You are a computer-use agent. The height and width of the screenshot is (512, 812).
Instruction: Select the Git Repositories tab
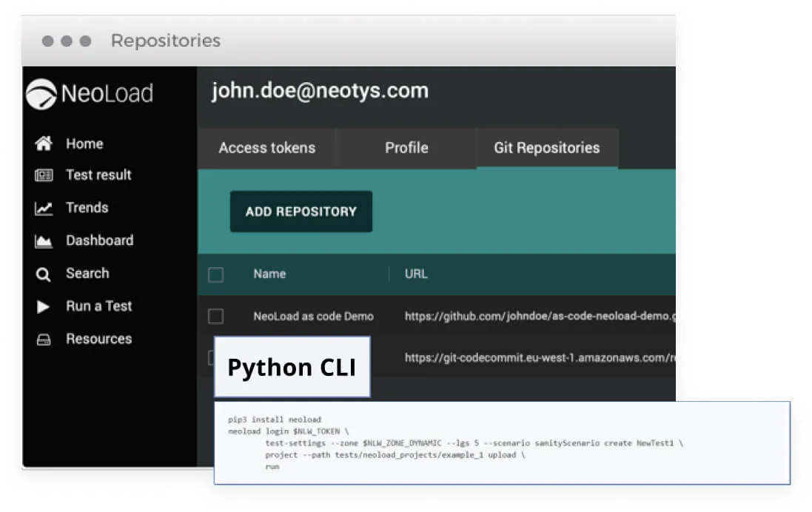tap(546, 148)
